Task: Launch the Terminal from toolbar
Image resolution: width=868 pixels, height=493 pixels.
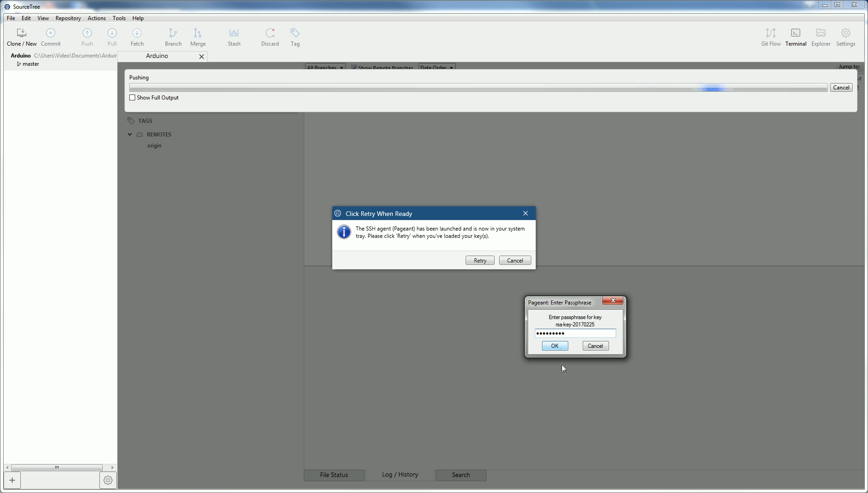Action: (795, 37)
